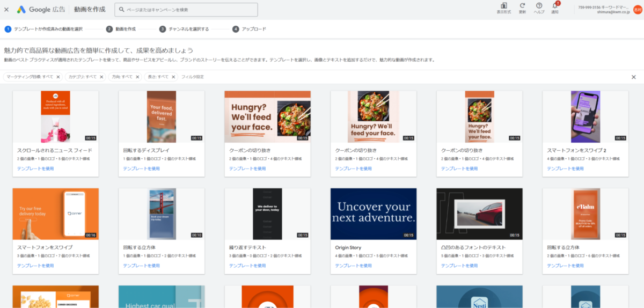Screen dimensions: 644x308
Task: Open the Origin Story thumbnail
Action: [x=374, y=214]
